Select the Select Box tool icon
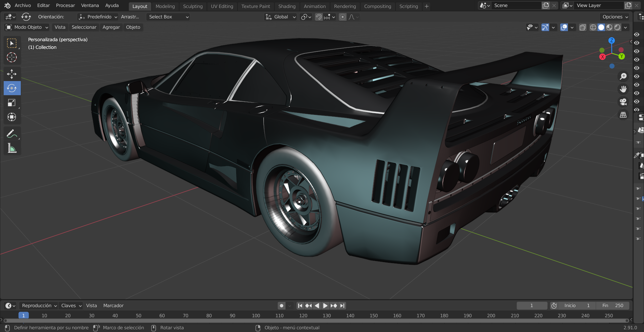The height and width of the screenshot is (332, 644). point(12,43)
